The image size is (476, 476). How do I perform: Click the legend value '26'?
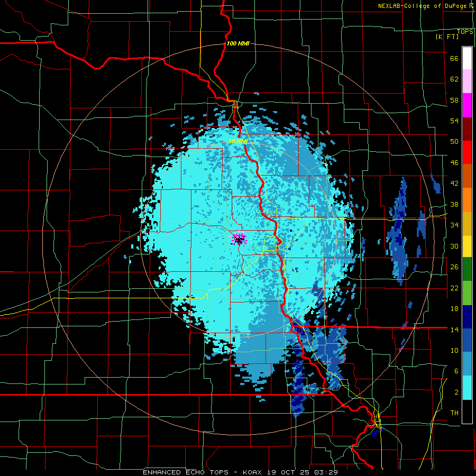454,267
